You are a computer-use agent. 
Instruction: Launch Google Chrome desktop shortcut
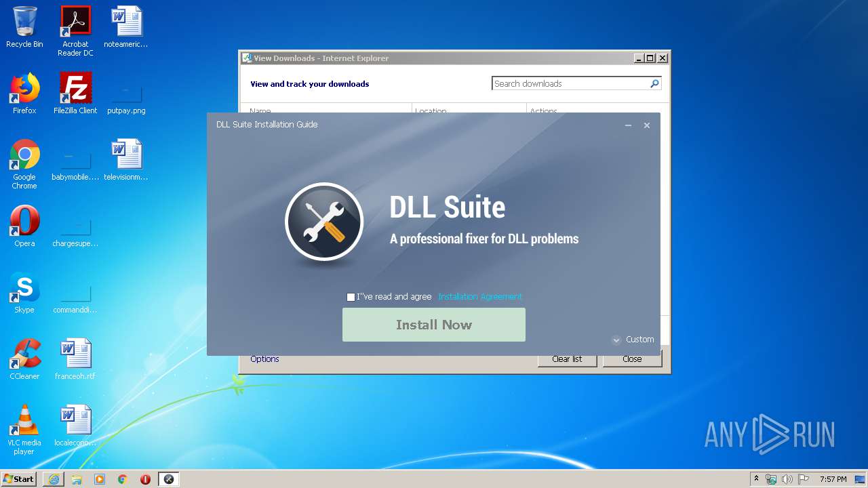coord(24,164)
